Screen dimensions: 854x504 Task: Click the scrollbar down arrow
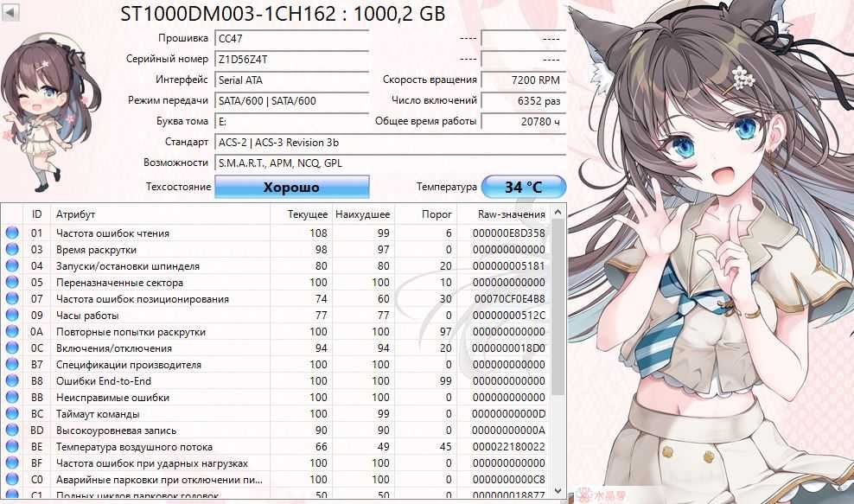558,490
